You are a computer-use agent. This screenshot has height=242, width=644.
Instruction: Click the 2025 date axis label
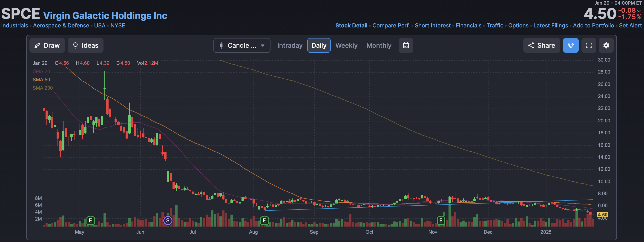click(x=546, y=232)
